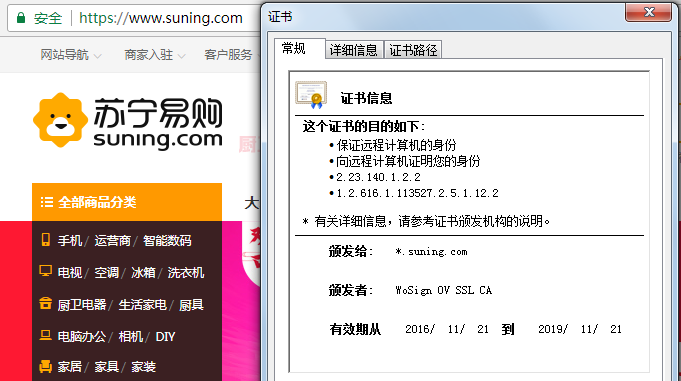Viewport: 681px width, 381px height.
Task: Click the 证书 dialog title text
Action: pos(280,17)
